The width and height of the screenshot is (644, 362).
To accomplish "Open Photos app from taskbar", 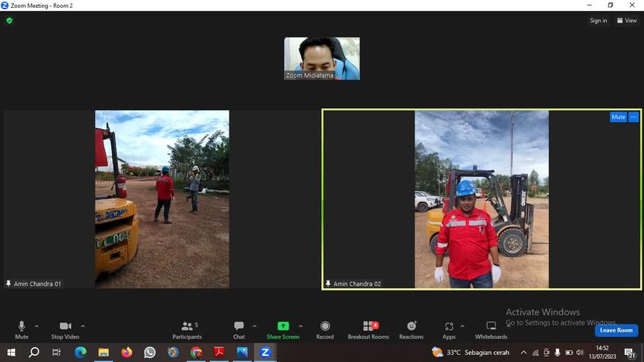I will pyautogui.click(x=243, y=352).
